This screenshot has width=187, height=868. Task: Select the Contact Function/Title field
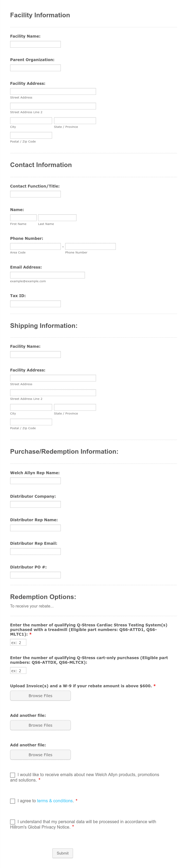35,194
